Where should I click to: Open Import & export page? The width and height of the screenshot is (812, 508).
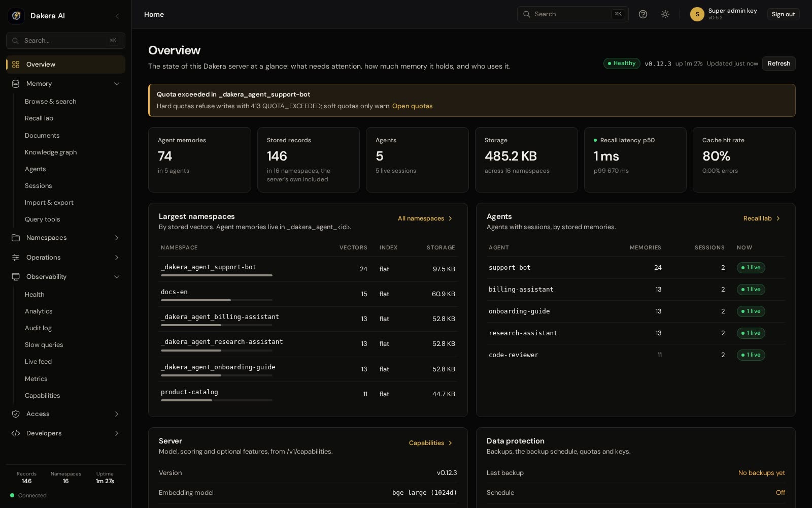[x=49, y=203]
